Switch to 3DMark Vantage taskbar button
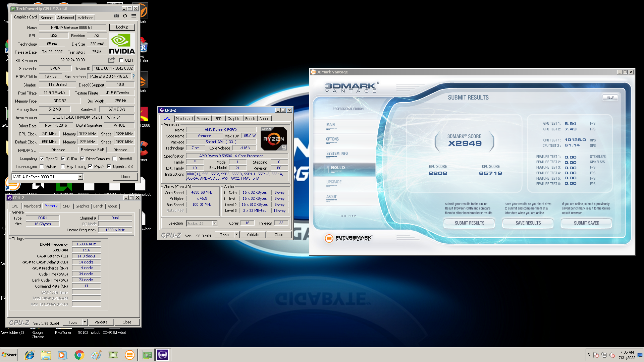Image resolution: width=644 pixels, height=362 pixels. click(129, 355)
